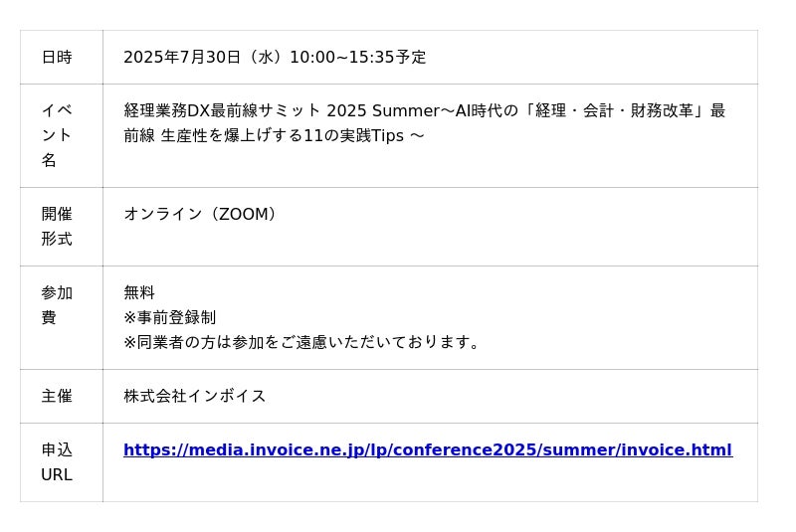The height and width of the screenshot is (532, 796).
Task: Select the 開催形式 label cell
Action: coord(57,227)
